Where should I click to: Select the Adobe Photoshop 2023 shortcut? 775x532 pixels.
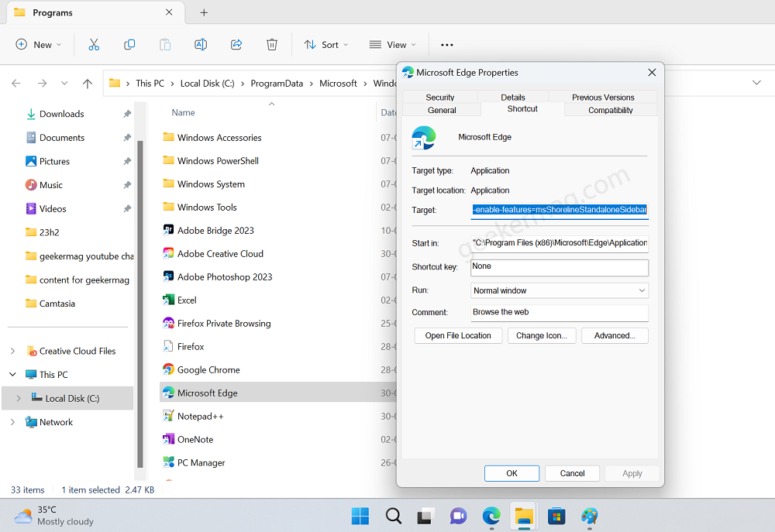tap(225, 276)
